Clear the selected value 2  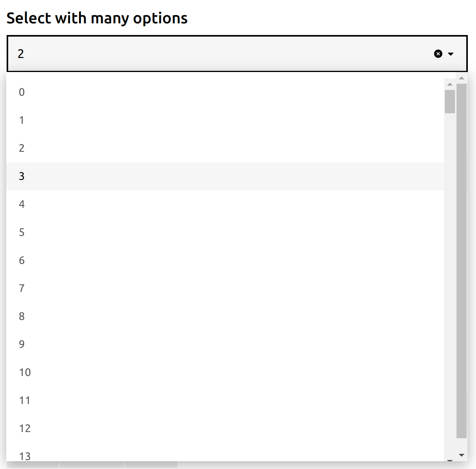(438, 53)
